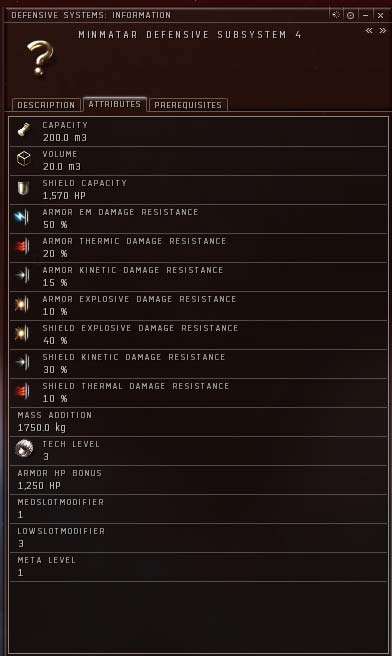
Task: Toggle the window pin circle icon
Action: (350, 15)
